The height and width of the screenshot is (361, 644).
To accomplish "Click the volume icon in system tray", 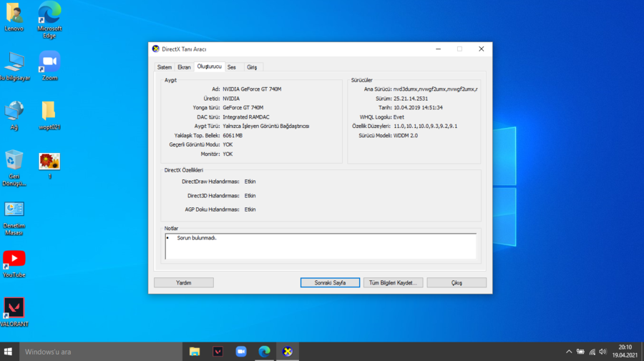I will 602,352.
